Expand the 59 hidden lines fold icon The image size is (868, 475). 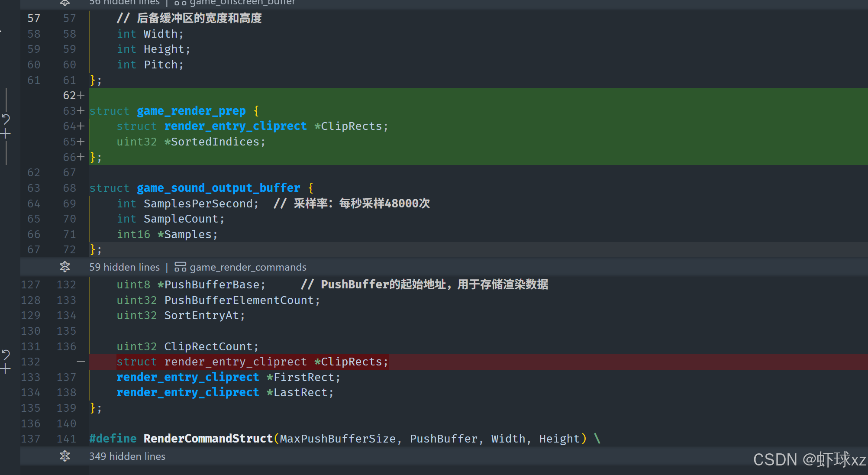pyautogui.click(x=65, y=267)
